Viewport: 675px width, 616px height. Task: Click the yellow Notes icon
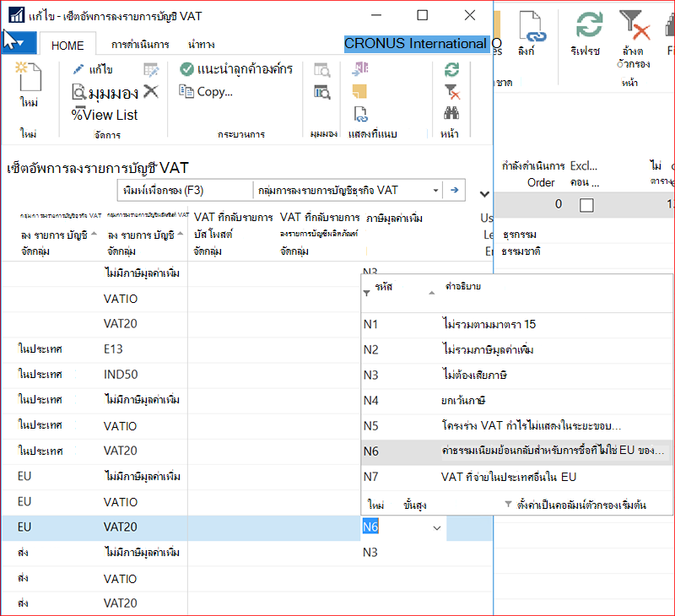(359, 91)
